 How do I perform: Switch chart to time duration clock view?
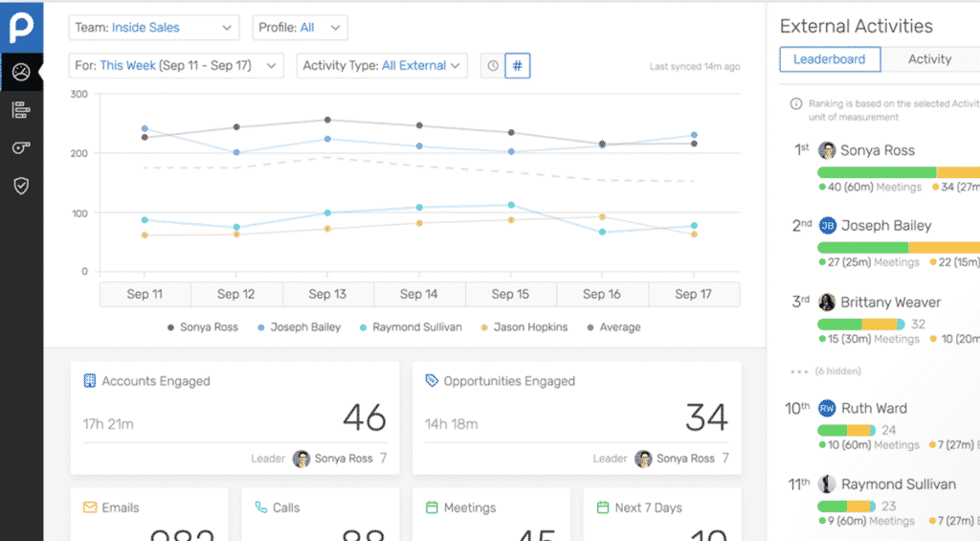coord(493,66)
